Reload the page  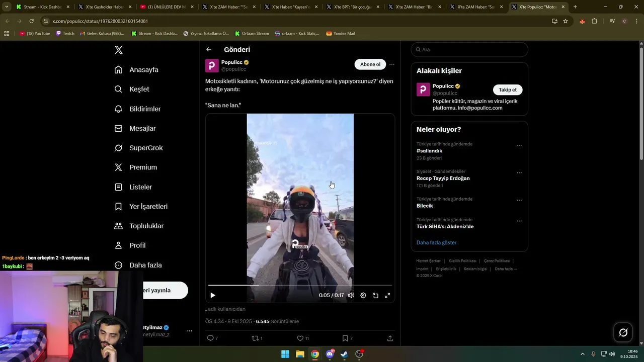(32, 21)
